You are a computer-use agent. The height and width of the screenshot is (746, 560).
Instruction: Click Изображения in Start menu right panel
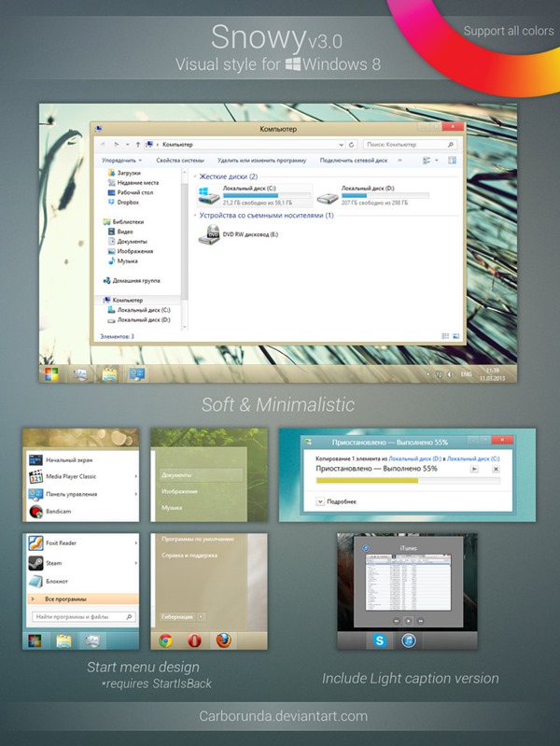[x=179, y=491]
